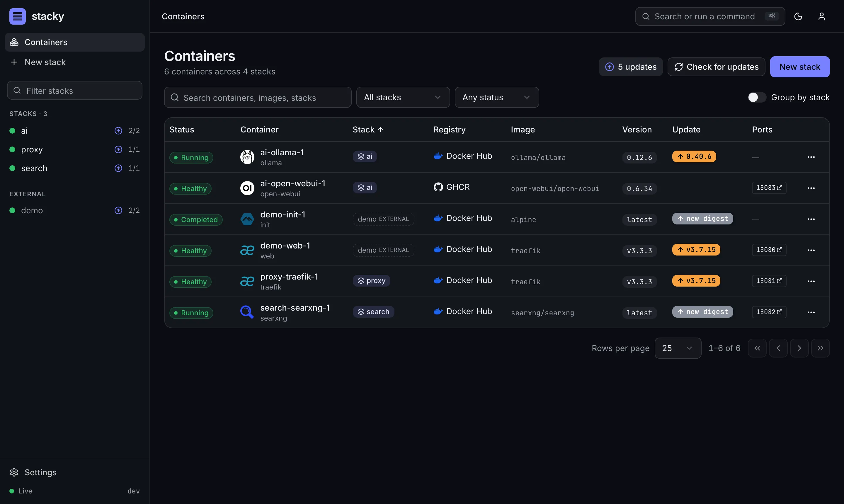Click update icon beside demo stack

tap(118, 211)
